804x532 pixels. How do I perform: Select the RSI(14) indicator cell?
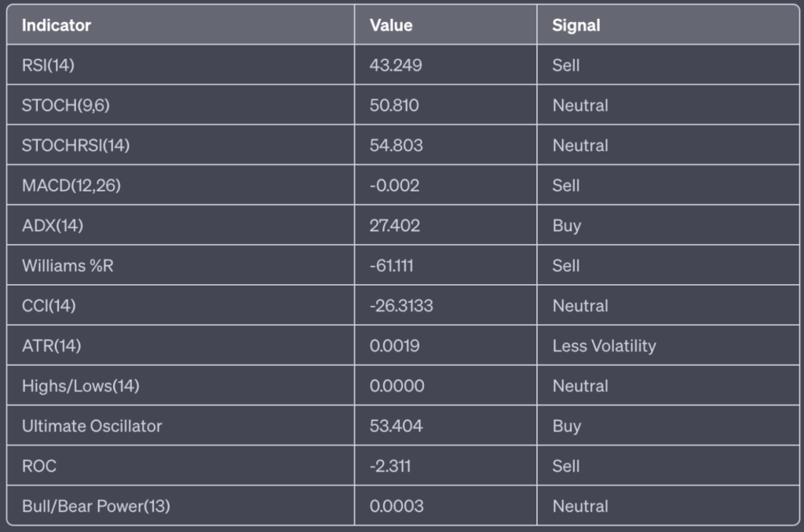181,65
